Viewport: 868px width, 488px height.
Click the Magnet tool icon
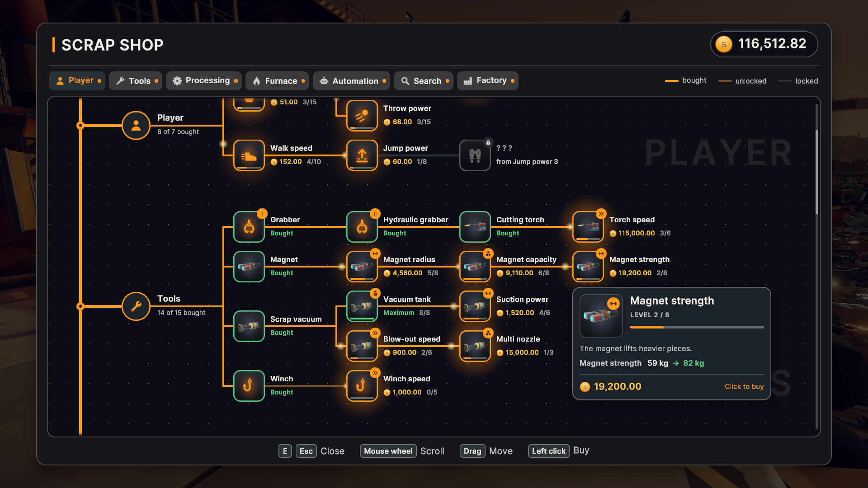point(249,267)
